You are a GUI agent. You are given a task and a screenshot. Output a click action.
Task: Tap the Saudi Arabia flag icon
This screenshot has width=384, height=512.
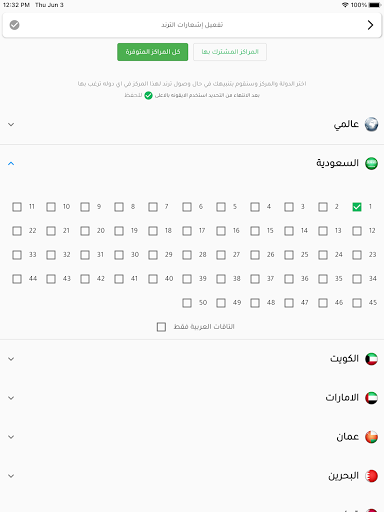(371, 163)
